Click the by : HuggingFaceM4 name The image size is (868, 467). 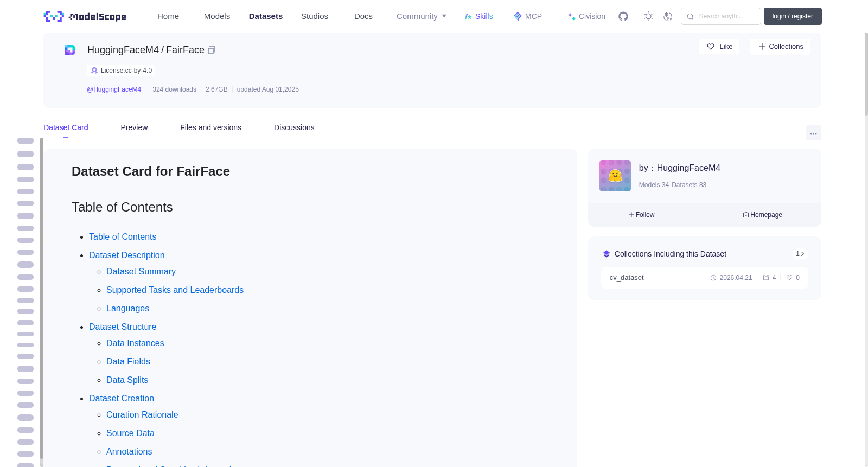pyautogui.click(x=680, y=168)
